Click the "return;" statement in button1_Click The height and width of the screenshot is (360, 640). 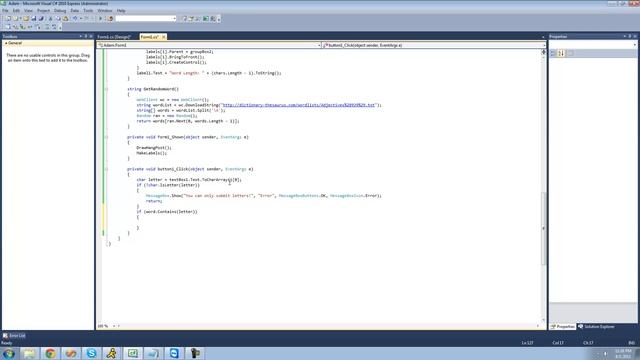click(x=154, y=201)
